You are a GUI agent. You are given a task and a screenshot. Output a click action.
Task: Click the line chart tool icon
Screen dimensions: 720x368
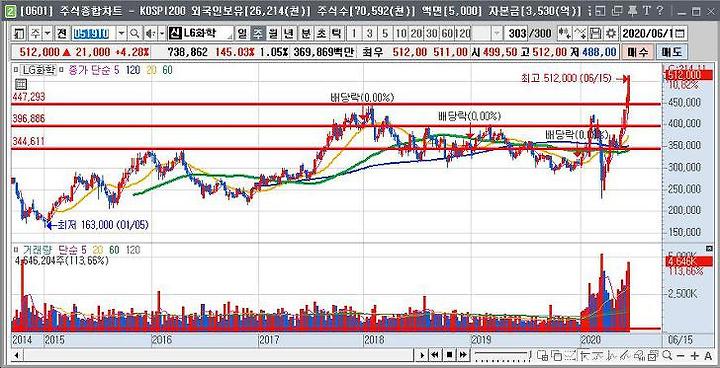581,34
